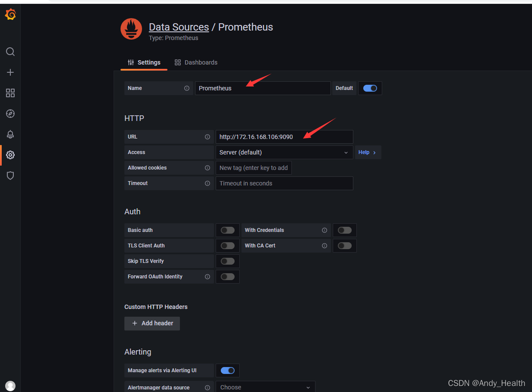
Task: Open the Configuration gear icon in sidebar
Action: 10,155
